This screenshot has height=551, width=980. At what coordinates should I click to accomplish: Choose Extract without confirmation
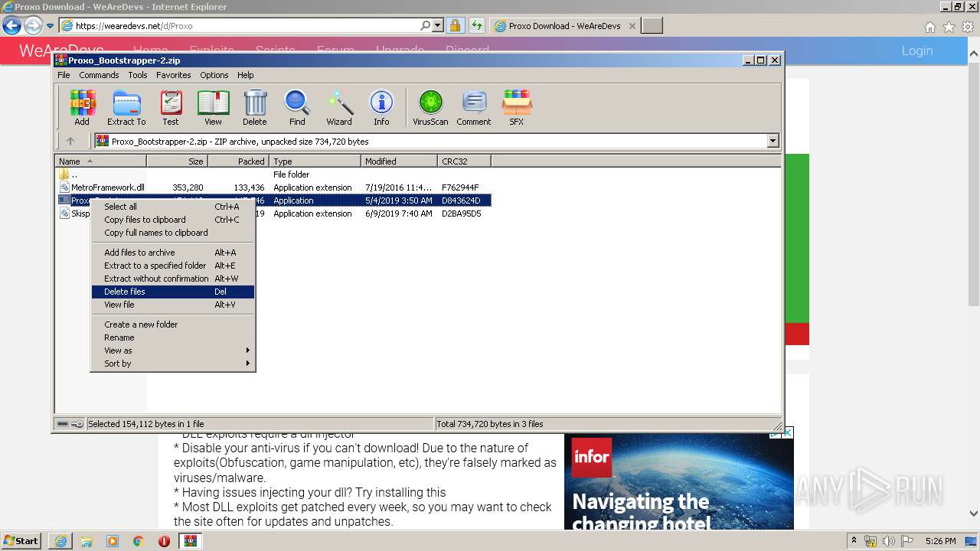(173, 279)
